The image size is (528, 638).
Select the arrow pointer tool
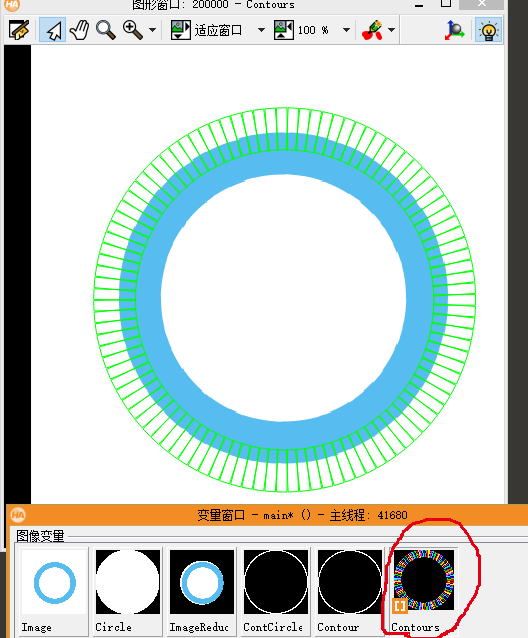53,30
